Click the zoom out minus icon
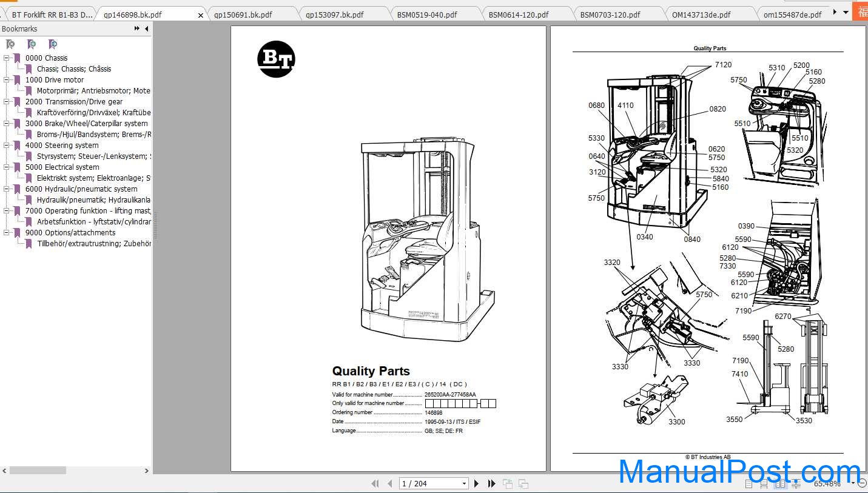This screenshot has height=493, width=868. coord(863,483)
